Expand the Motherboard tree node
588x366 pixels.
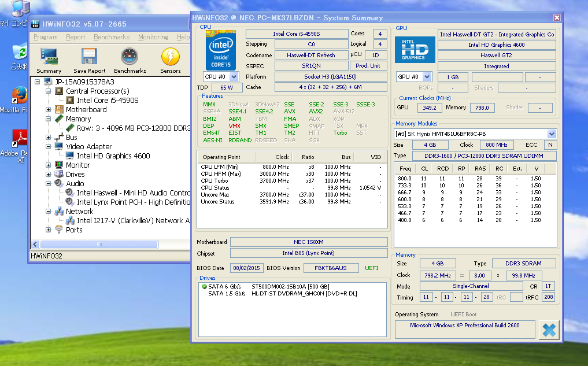click(x=49, y=109)
